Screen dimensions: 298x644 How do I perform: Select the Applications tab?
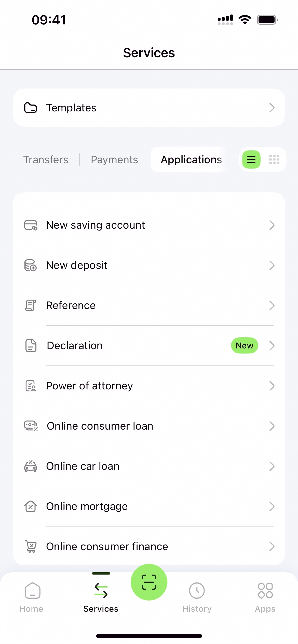[191, 160]
